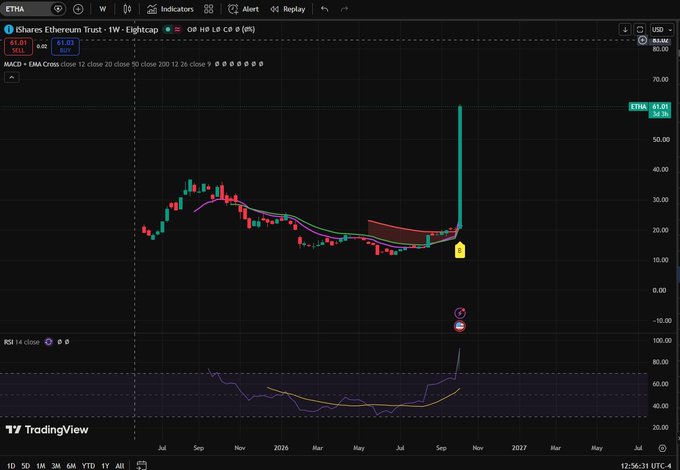Click the blue 61.03 BUY button
Image resolution: width=680 pixels, height=470 pixels.
point(65,46)
